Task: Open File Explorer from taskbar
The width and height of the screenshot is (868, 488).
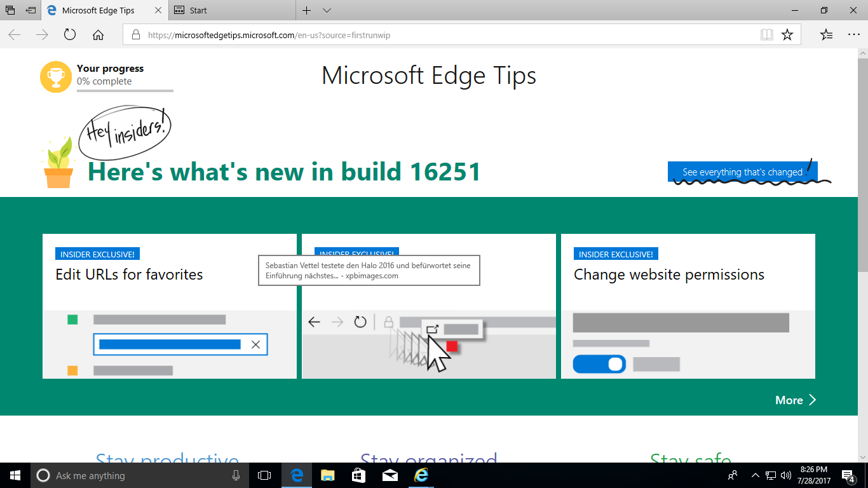Action: pyautogui.click(x=327, y=475)
